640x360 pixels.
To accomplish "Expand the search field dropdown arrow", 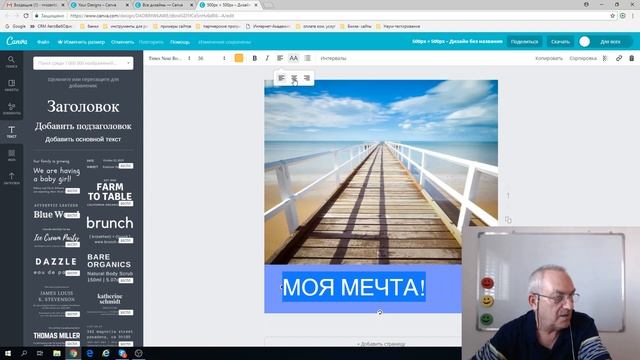I will [x=129, y=63].
